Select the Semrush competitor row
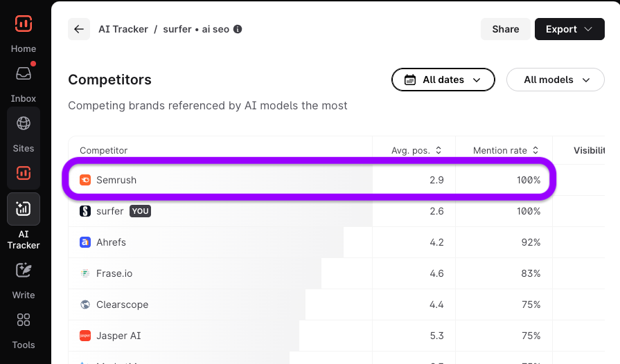 [x=116, y=180]
